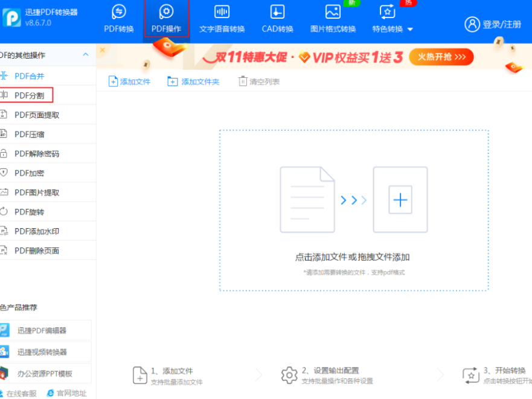The image size is (532, 399).
Task: Click the PDF压缩 compress icon
Action: 4,133
